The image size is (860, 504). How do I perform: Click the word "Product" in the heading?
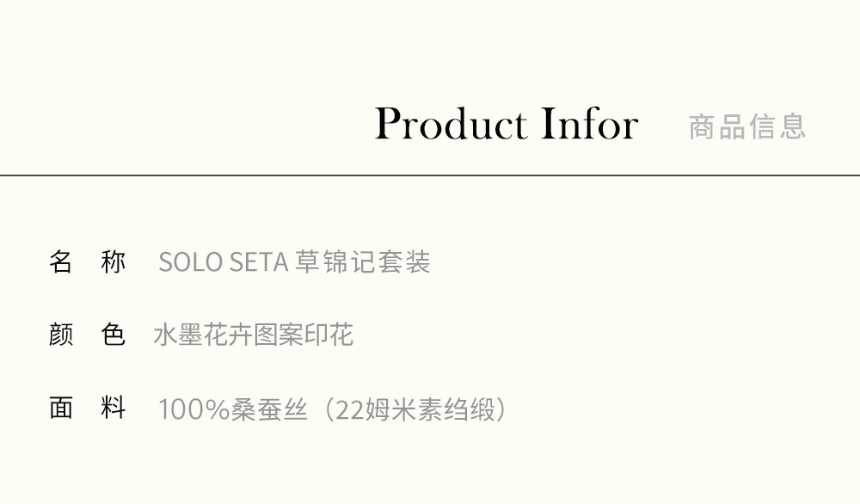click(450, 125)
